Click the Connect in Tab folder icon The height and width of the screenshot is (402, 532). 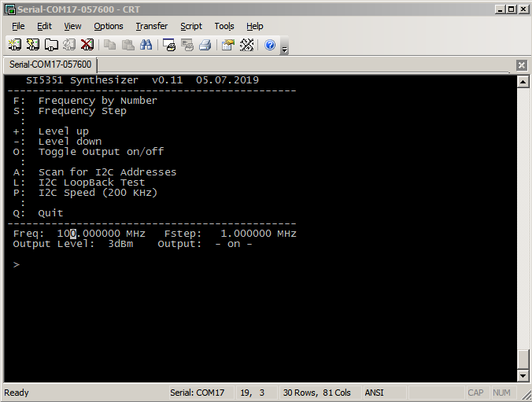click(51, 44)
